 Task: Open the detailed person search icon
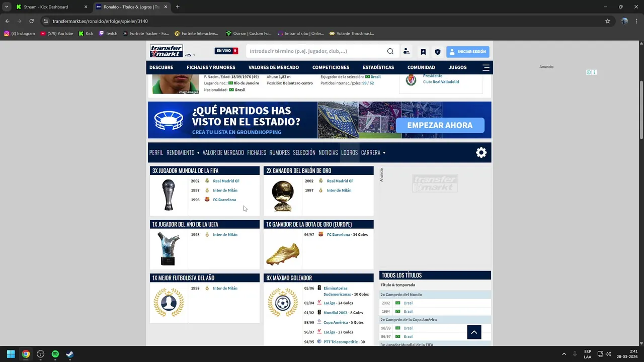point(407,51)
